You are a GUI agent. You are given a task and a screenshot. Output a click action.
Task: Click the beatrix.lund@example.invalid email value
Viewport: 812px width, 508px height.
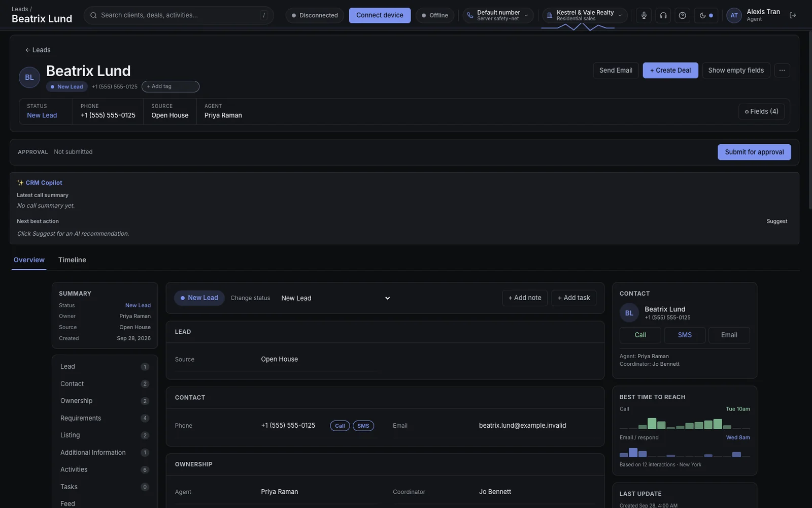click(x=523, y=426)
